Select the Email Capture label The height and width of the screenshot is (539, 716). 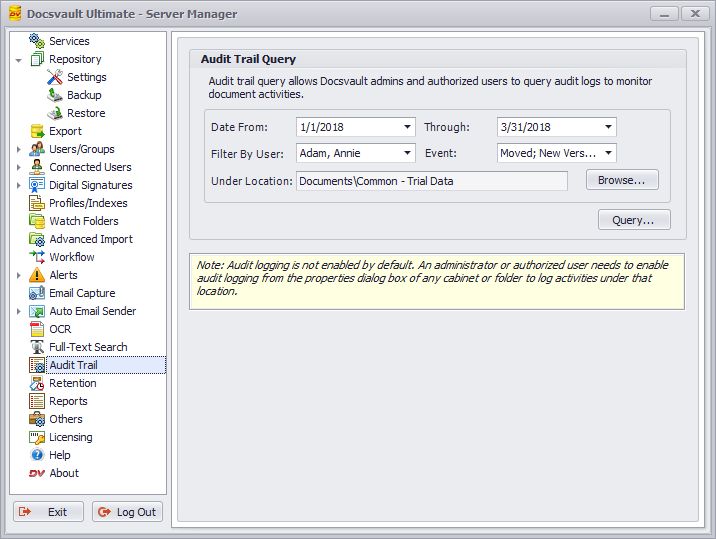[82, 293]
